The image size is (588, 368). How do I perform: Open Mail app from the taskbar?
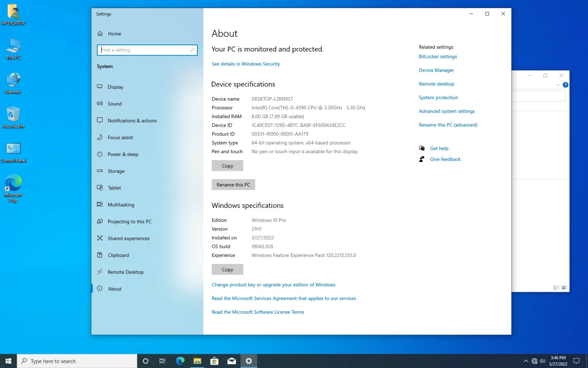tap(232, 361)
